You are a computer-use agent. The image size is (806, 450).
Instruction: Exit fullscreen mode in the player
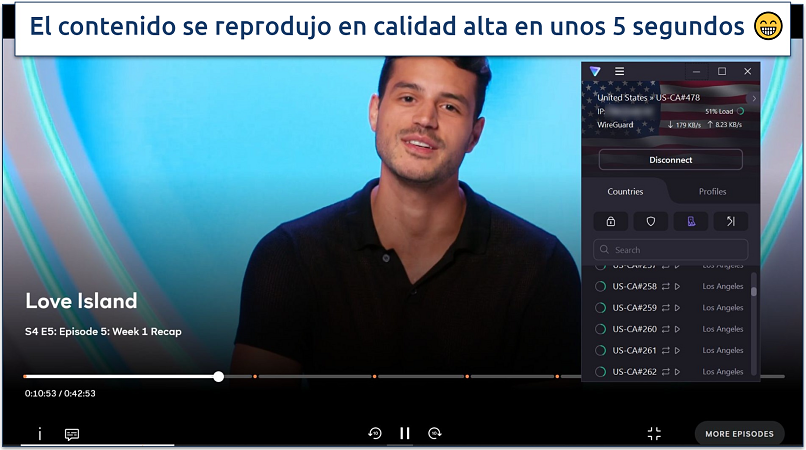click(654, 433)
